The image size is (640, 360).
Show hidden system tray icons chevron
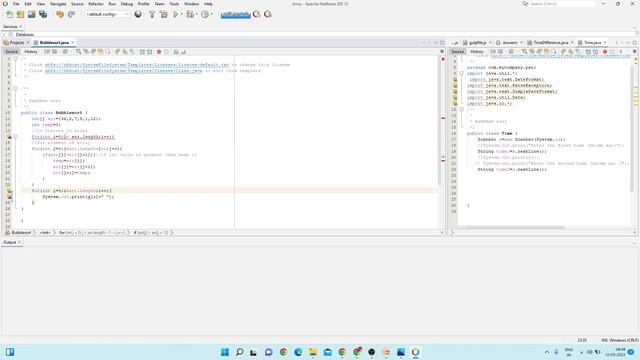[x=547, y=352]
